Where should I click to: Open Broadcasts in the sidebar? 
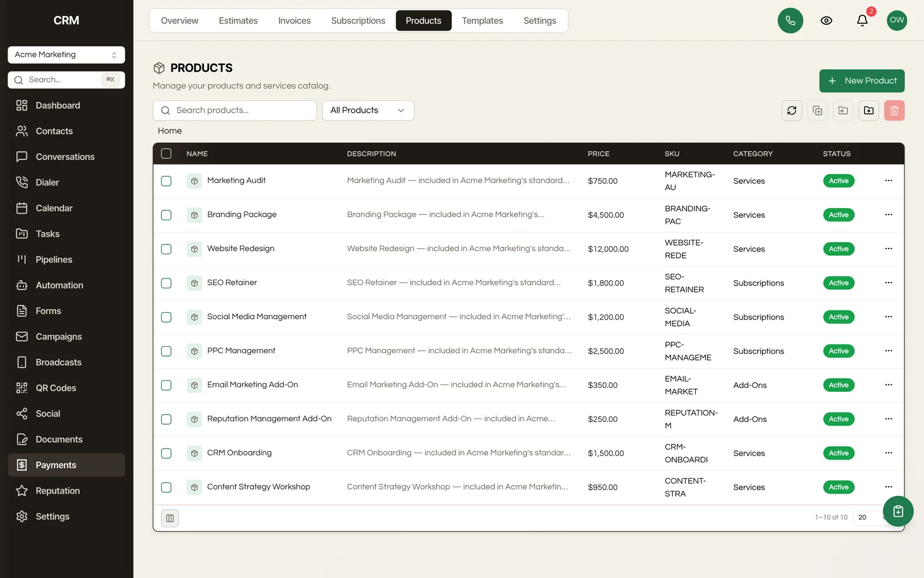(x=66, y=362)
